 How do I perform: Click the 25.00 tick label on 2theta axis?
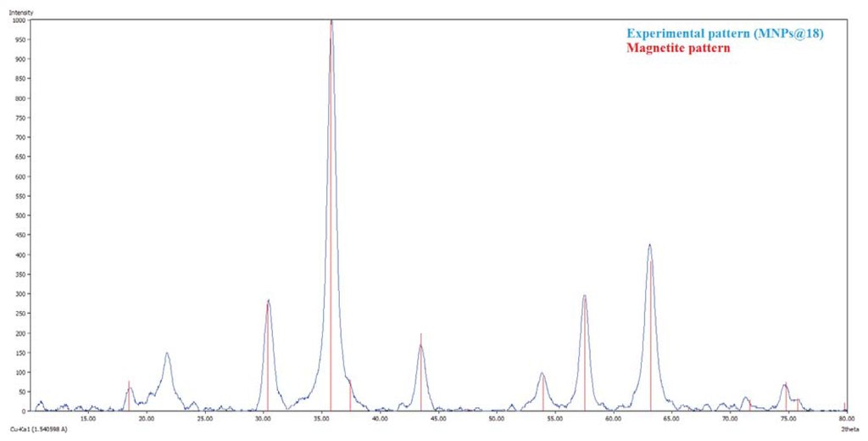coord(205,418)
